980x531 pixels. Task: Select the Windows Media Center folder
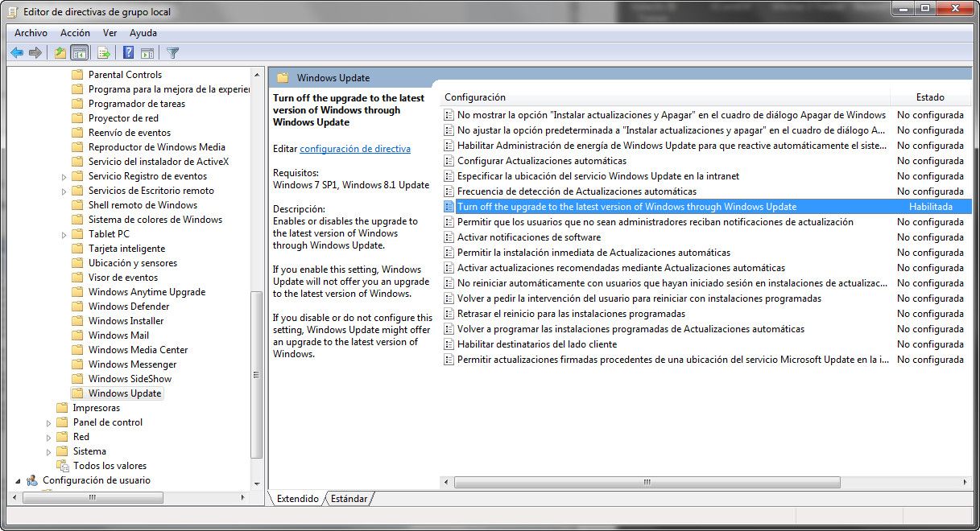pos(138,350)
